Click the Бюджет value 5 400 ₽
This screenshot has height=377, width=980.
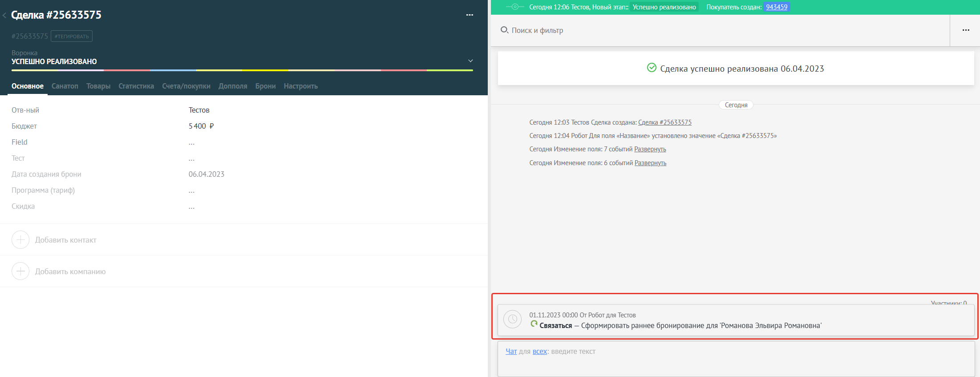[201, 126]
